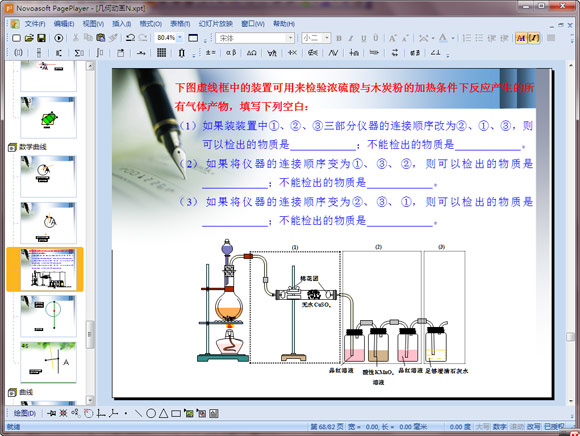
Task: Select the triangle drawing tool
Action: pyautogui.click(x=163, y=413)
